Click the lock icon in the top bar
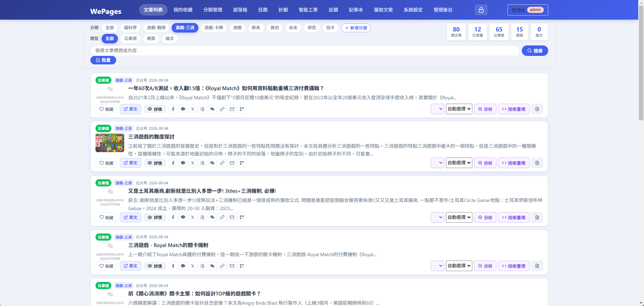644x306 pixels. 481,10
